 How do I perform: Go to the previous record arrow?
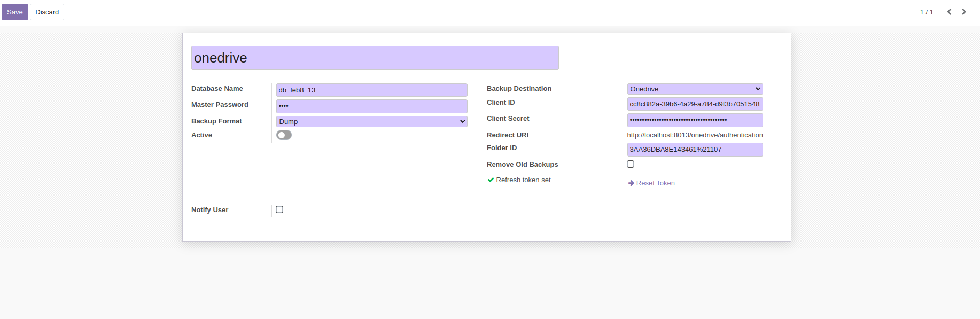pos(950,12)
